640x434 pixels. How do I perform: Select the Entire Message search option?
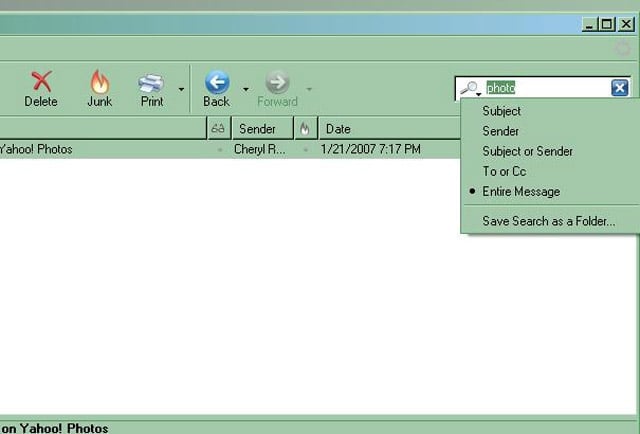(550, 191)
